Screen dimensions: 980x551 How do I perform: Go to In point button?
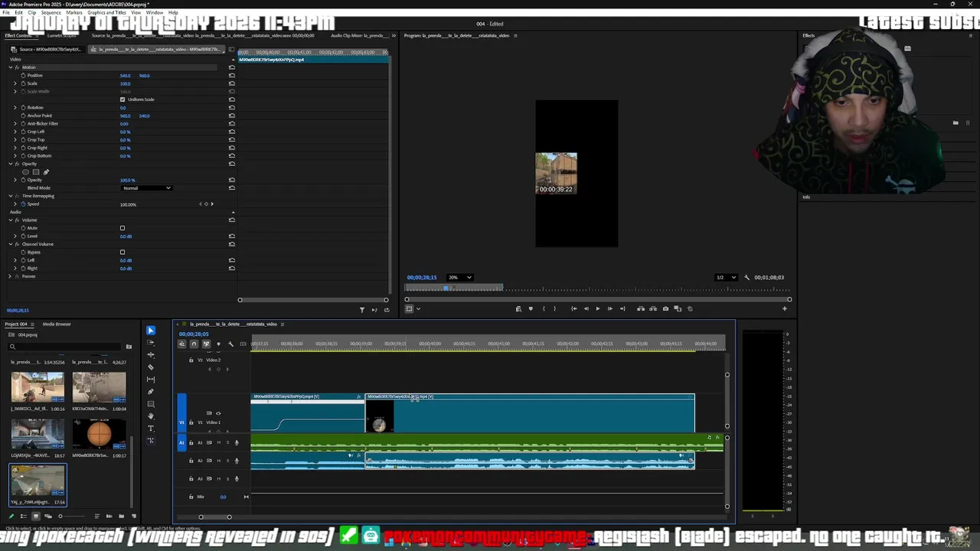(574, 308)
